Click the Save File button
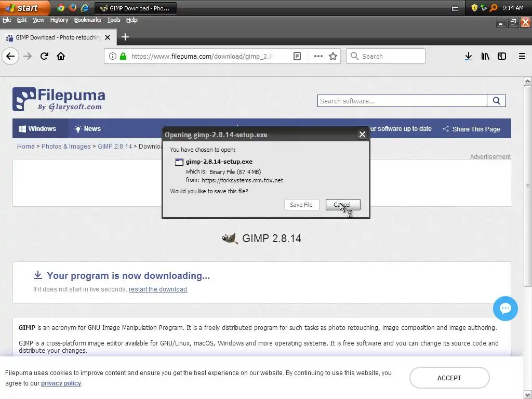 (301, 205)
